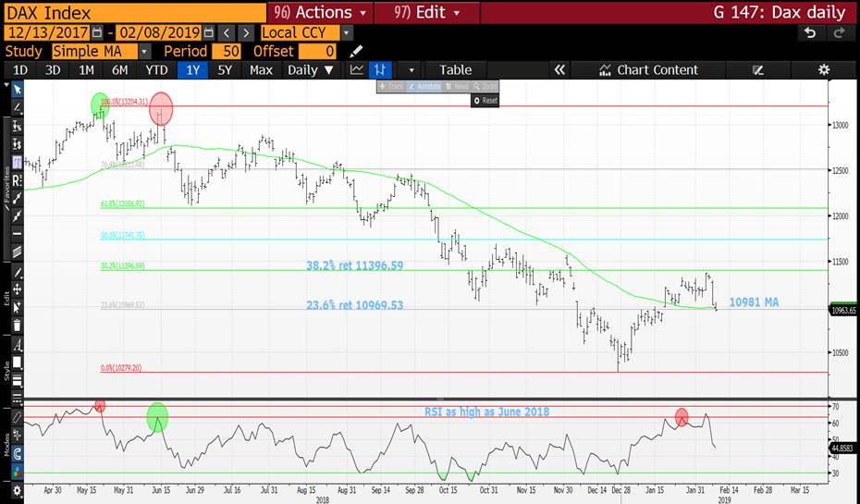Screen dimensions: 860x504
Task: Select the 1M range tab
Action: point(86,70)
